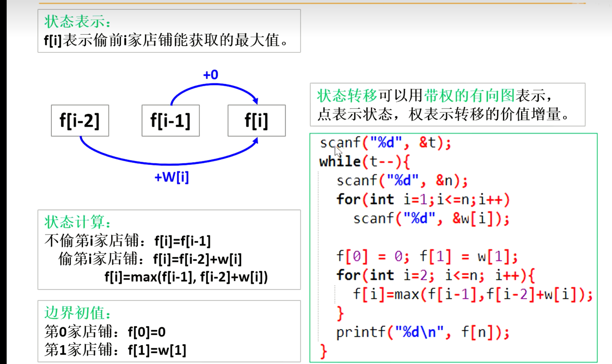
Task: Click the 边界初值 heading
Action: coord(78,313)
